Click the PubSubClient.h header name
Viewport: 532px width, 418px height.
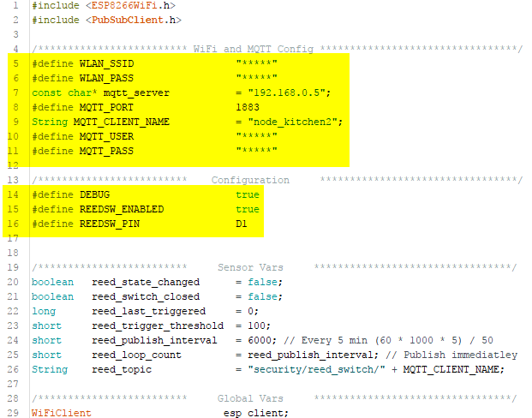tap(132, 20)
